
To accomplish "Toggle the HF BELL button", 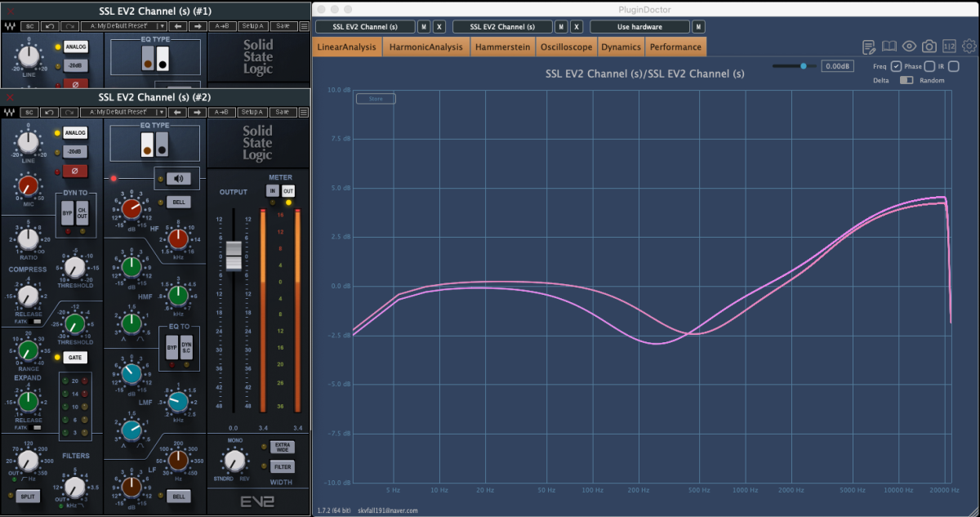I will tap(178, 202).
